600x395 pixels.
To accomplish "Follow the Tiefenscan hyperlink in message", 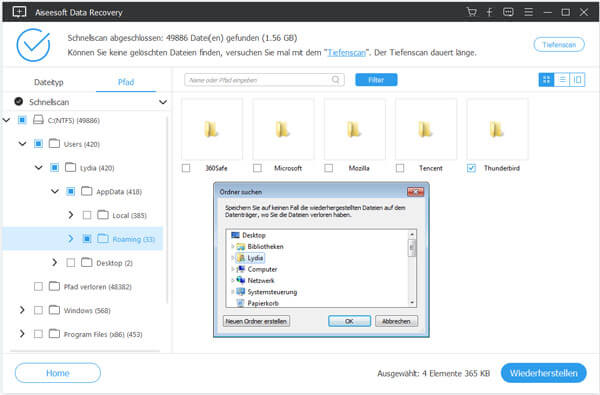I will point(347,52).
